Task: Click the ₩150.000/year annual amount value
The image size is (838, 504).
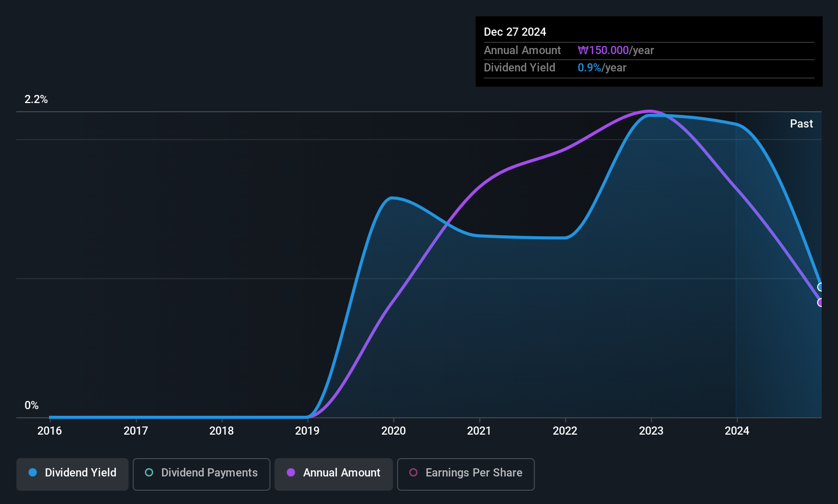Action: pos(615,50)
